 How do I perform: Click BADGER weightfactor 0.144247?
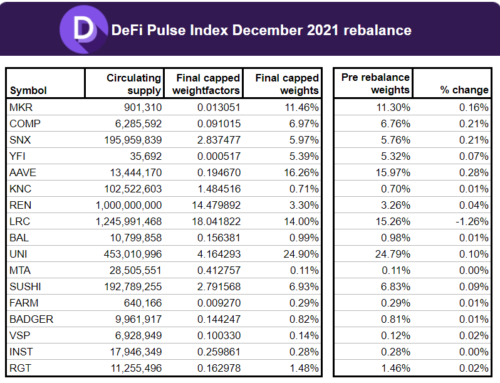point(219,319)
